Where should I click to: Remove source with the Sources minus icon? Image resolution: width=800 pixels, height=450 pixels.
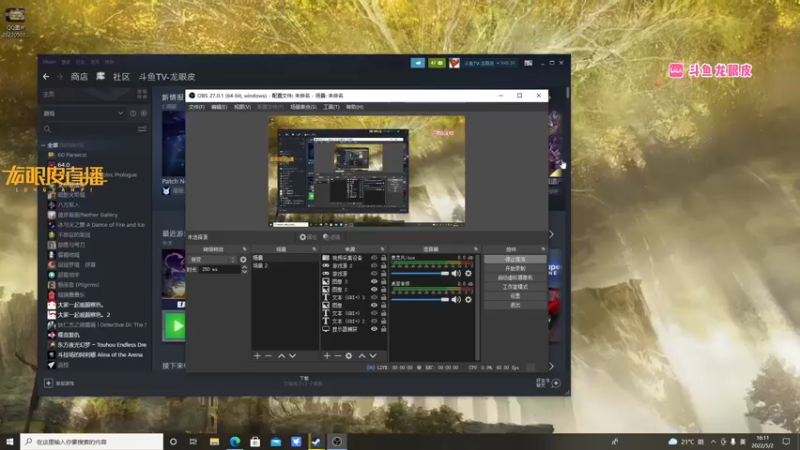coord(337,356)
